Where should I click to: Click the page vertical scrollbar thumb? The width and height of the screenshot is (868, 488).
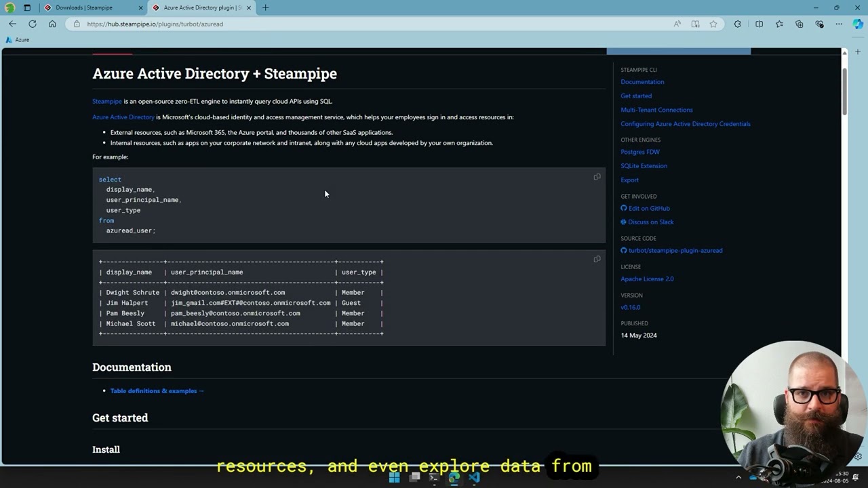(844, 90)
